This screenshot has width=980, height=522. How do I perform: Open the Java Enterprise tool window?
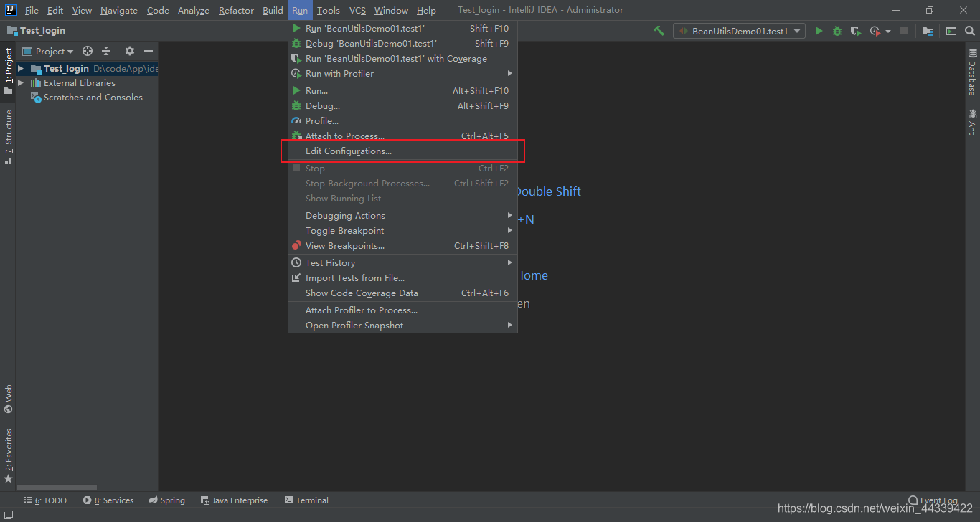point(234,500)
